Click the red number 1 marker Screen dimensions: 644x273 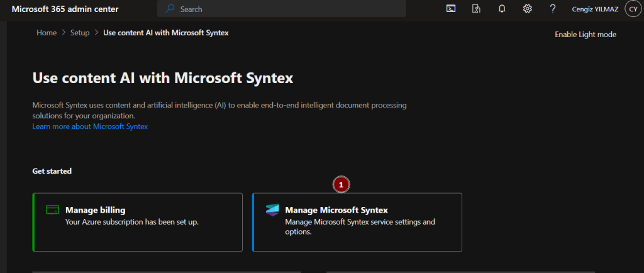click(x=341, y=185)
